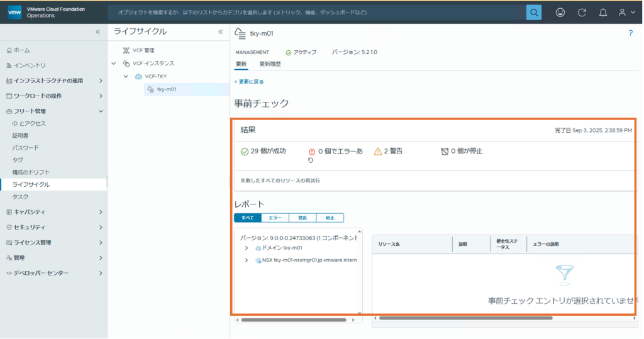This screenshot has height=339, width=644.
Task: Switch to the 更新履歴 tab
Action: 270,64
